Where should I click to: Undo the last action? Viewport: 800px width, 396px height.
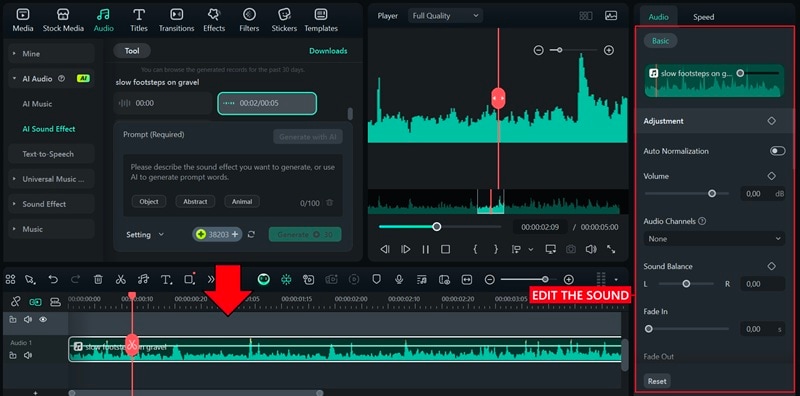pyautogui.click(x=53, y=279)
